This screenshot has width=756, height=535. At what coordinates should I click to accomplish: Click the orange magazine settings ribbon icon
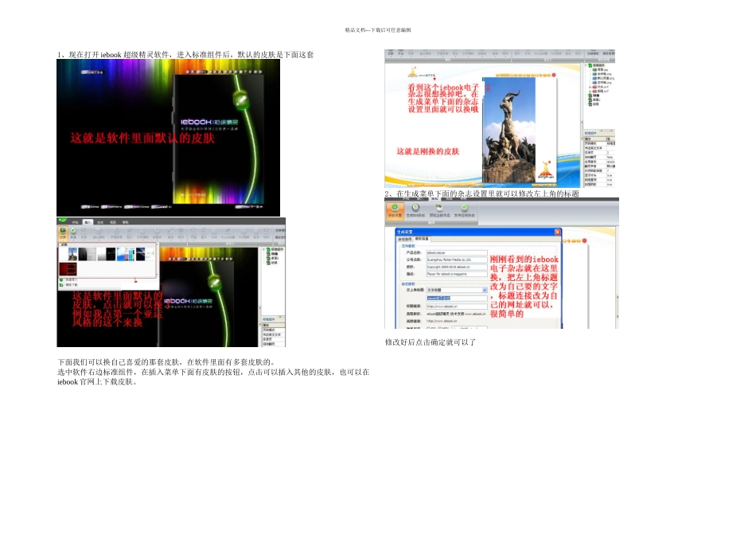tap(395, 210)
